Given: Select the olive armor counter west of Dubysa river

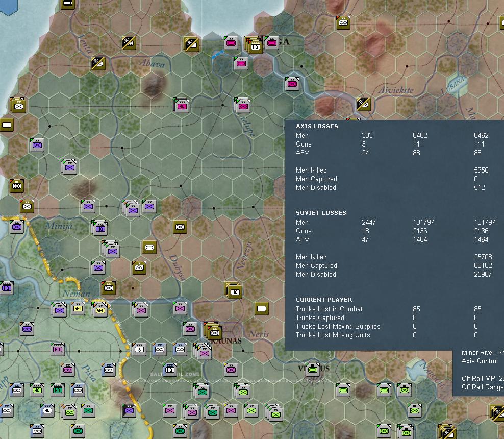Looking at the screenshot, I should [149, 247].
